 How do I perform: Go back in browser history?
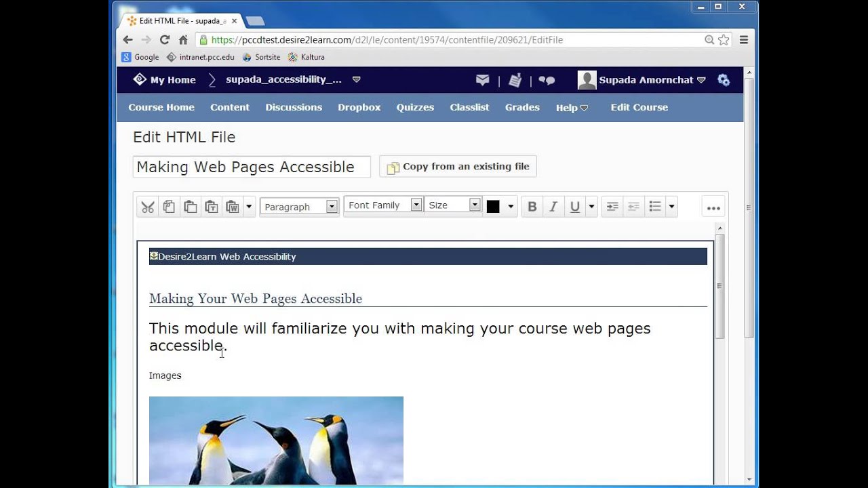pos(127,40)
